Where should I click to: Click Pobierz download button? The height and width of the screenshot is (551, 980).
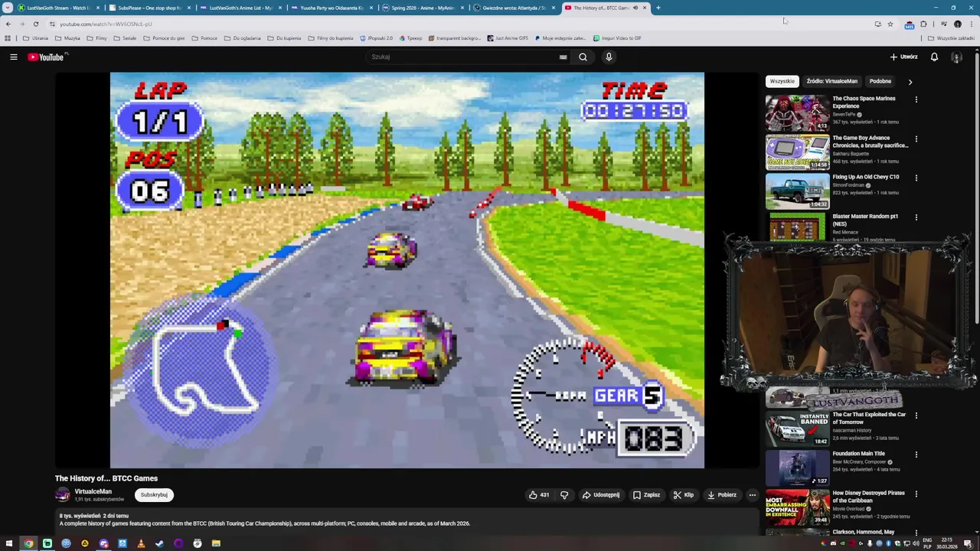click(721, 494)
